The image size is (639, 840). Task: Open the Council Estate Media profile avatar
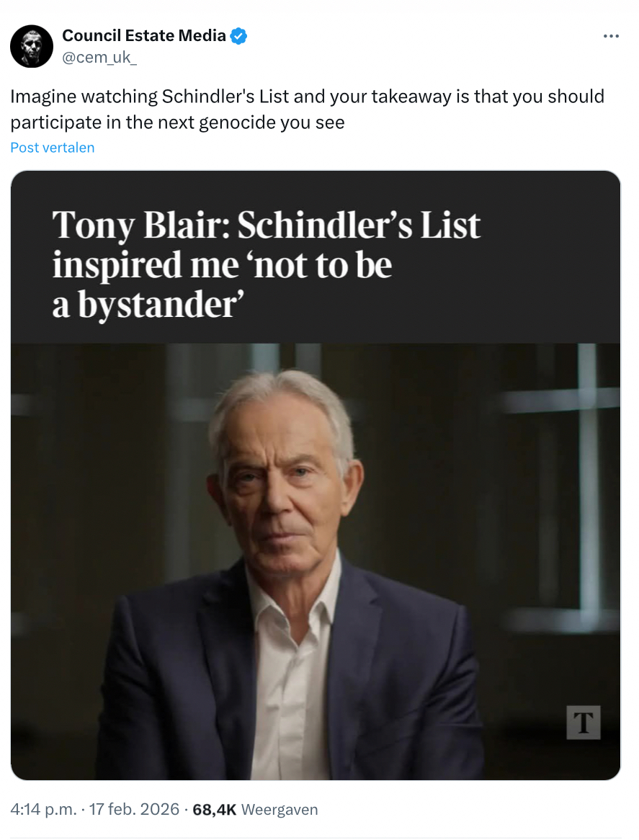32,47
